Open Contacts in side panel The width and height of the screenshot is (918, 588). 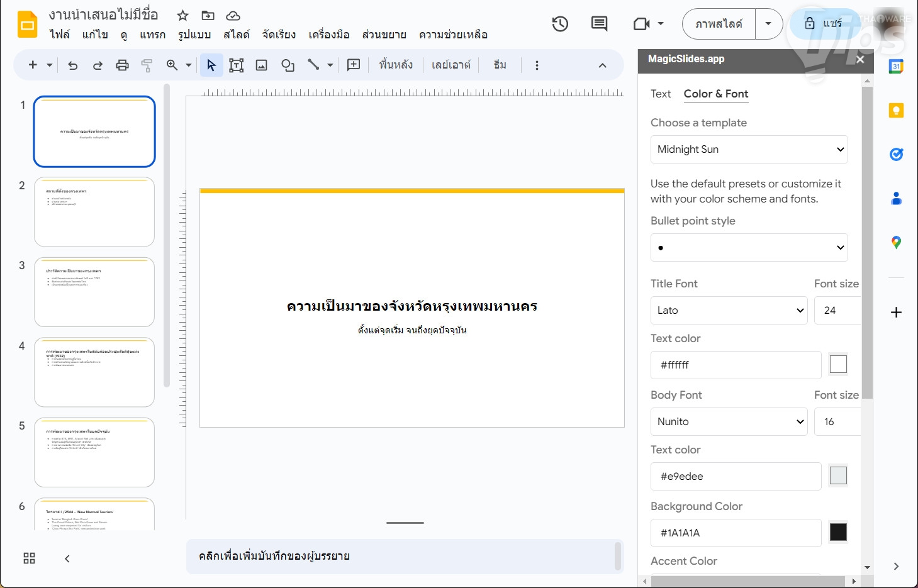click(x=896, y=199)
